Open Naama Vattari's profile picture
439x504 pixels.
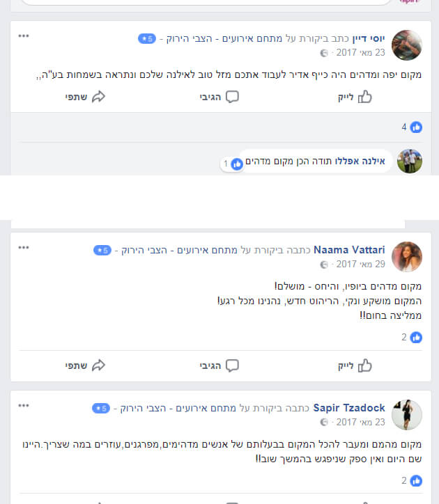407,257
